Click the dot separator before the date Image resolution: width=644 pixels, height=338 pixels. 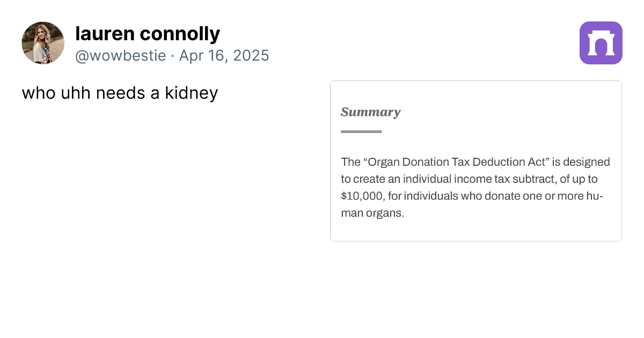tap(172, 55)
